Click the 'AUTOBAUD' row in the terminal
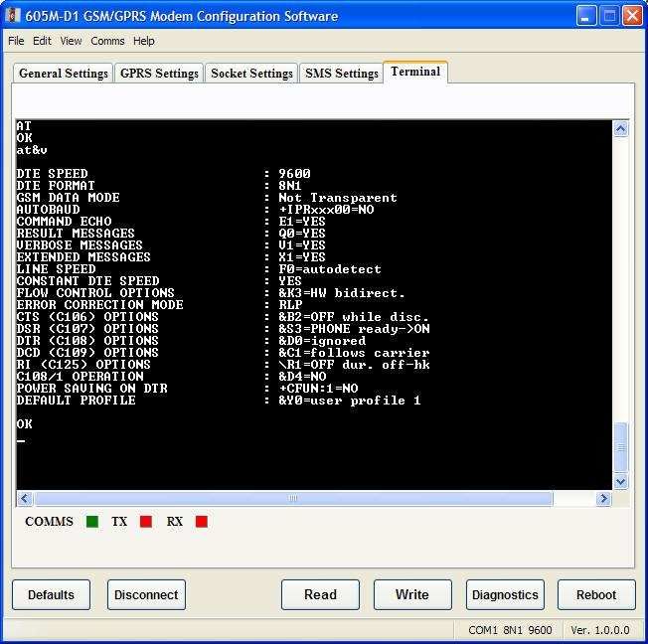This screenshot has height=644, width=648. (x=195, y=210)
